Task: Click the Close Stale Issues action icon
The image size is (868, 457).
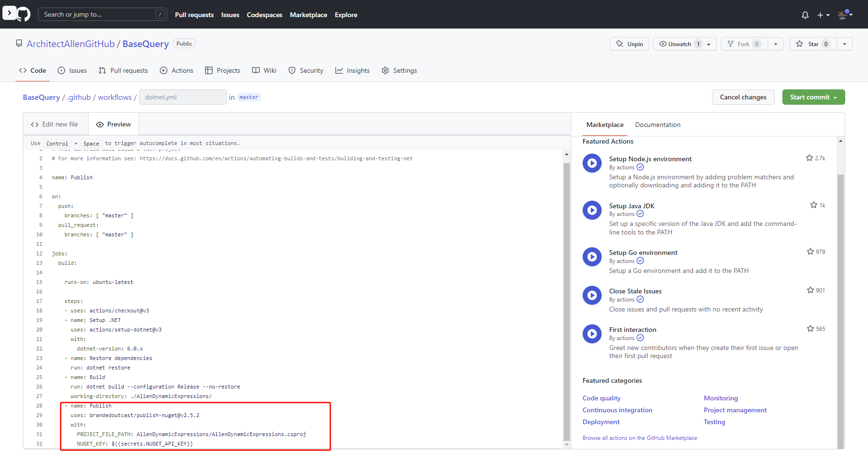Action: click(x=592, y=295)
